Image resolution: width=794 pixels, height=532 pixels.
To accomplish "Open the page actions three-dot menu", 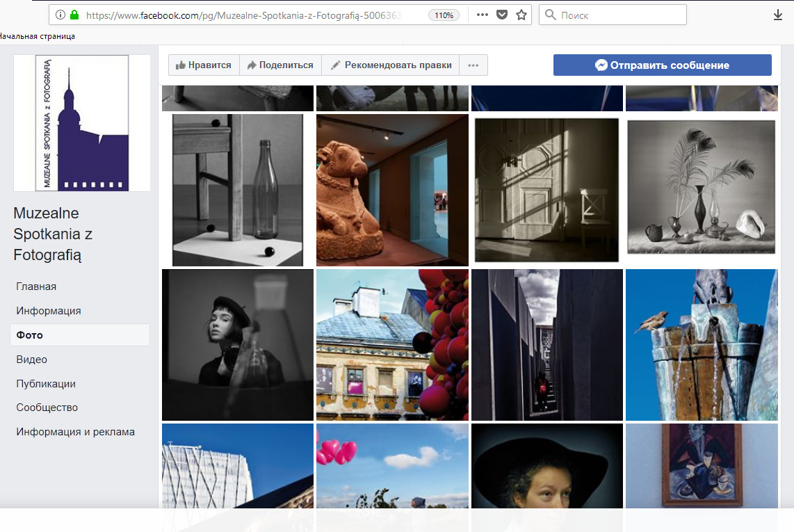I will click(x=483, y=15).
